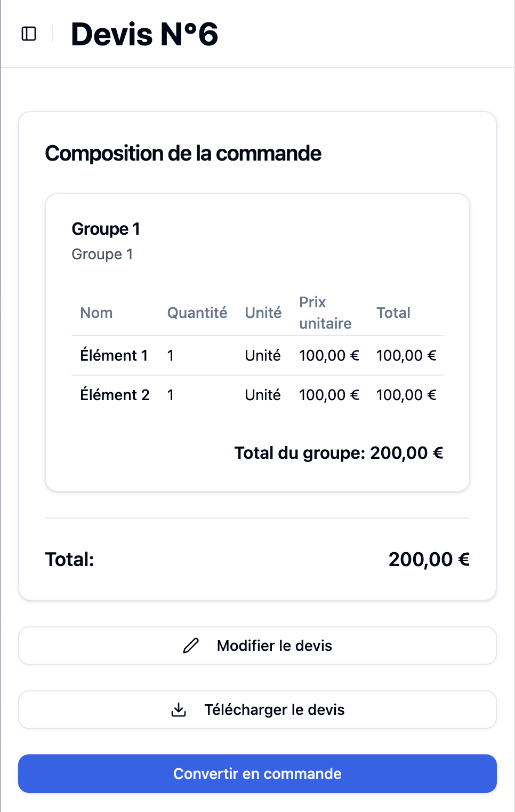This screenshot has height=812, width=515.
Task: Select the Élément 1 row name
Action: tap(114, 355)
